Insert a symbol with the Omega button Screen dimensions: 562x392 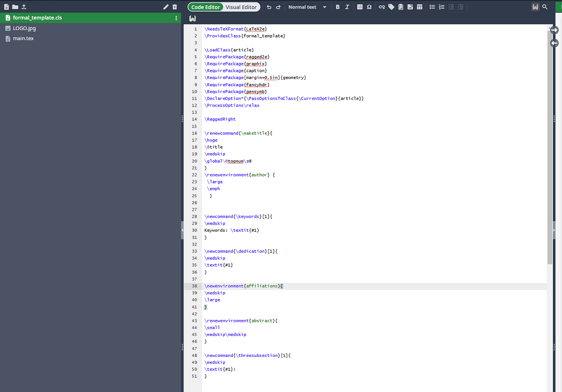(369, 7)
